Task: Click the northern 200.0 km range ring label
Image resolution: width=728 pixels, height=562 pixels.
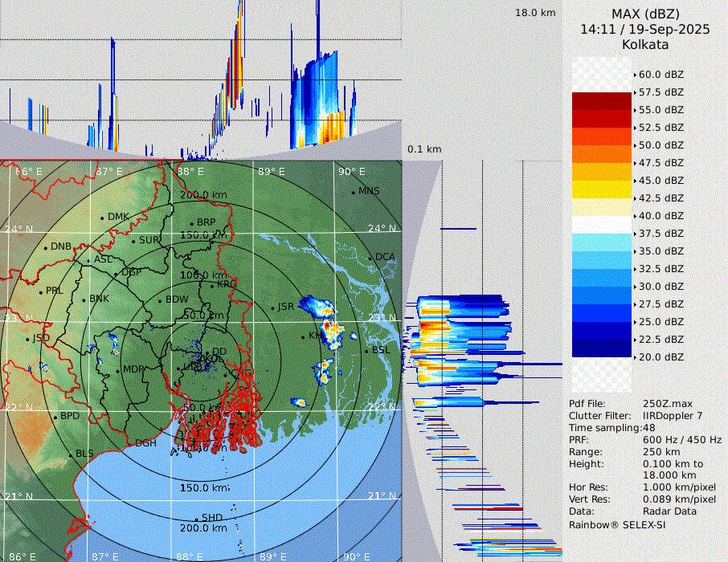Action: [x=202, y=195]
